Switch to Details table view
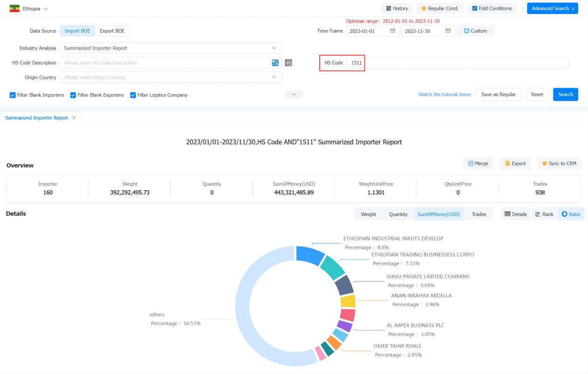This screenshot has height=374, width=588. click(x=515, y=214)
